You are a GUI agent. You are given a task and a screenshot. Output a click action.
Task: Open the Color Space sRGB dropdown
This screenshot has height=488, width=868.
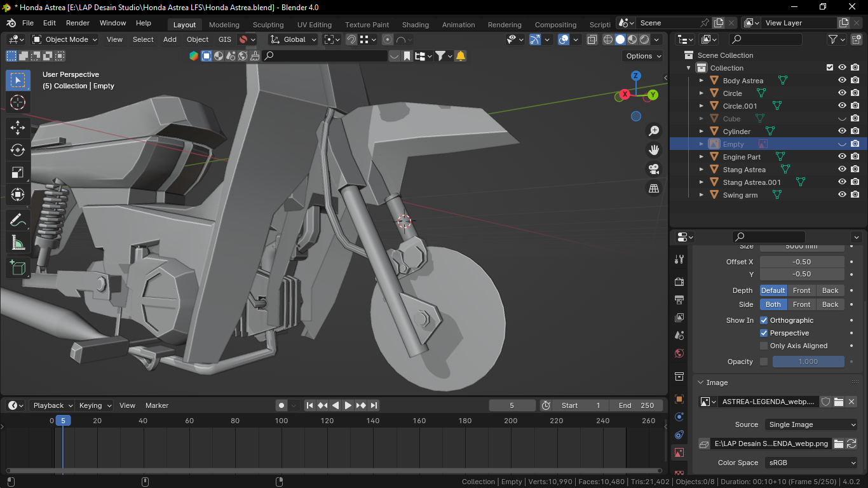pyautogui.click(x=811, y=463)
